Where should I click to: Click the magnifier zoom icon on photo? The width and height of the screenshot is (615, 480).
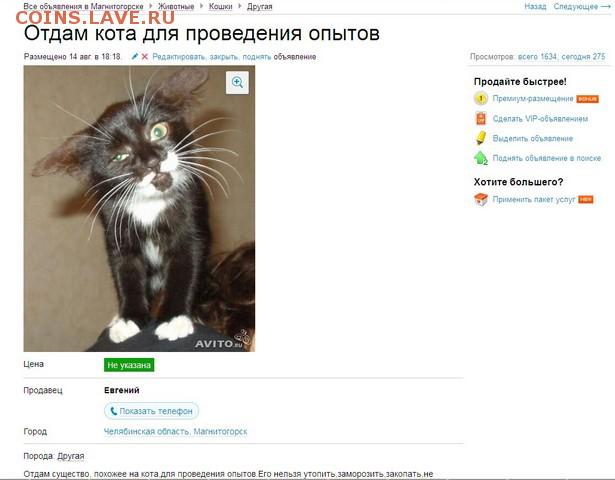pos(237,83)
